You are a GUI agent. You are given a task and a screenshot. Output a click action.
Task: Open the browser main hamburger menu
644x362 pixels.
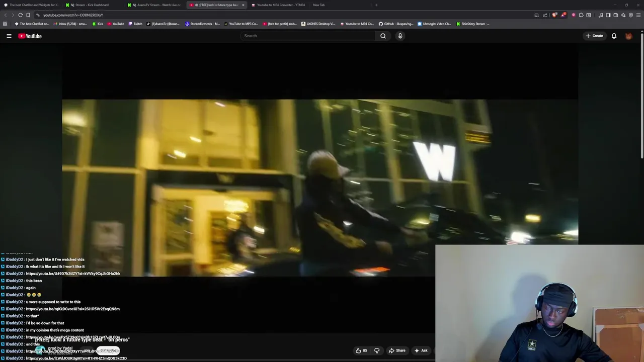[638, 15]
